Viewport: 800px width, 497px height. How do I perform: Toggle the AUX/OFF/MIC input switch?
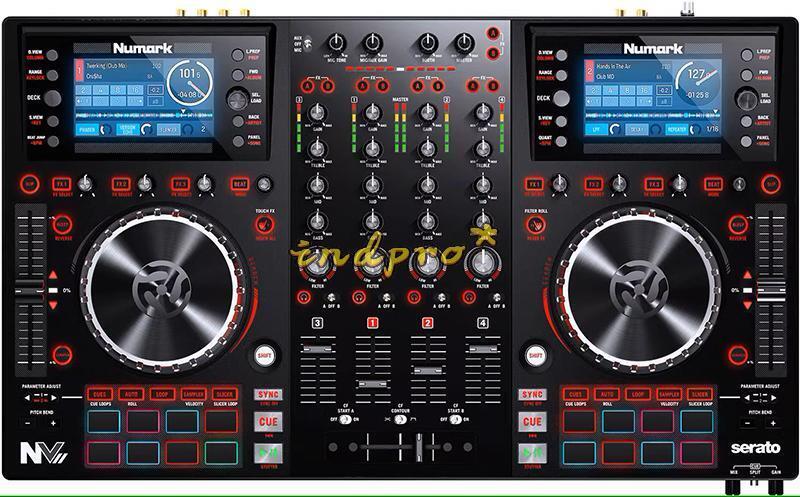(x=307, y=45)
